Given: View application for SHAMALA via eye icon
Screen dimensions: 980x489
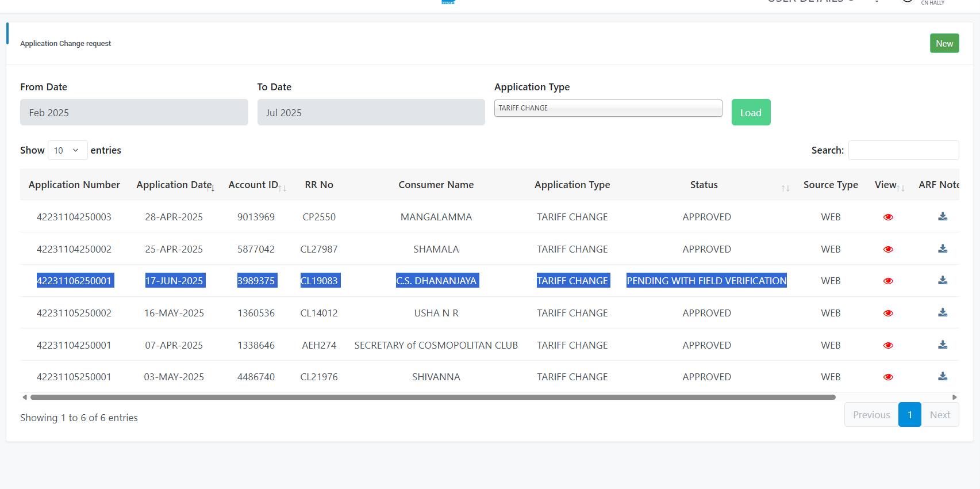Looking at the screenshot, I should 888,249.
